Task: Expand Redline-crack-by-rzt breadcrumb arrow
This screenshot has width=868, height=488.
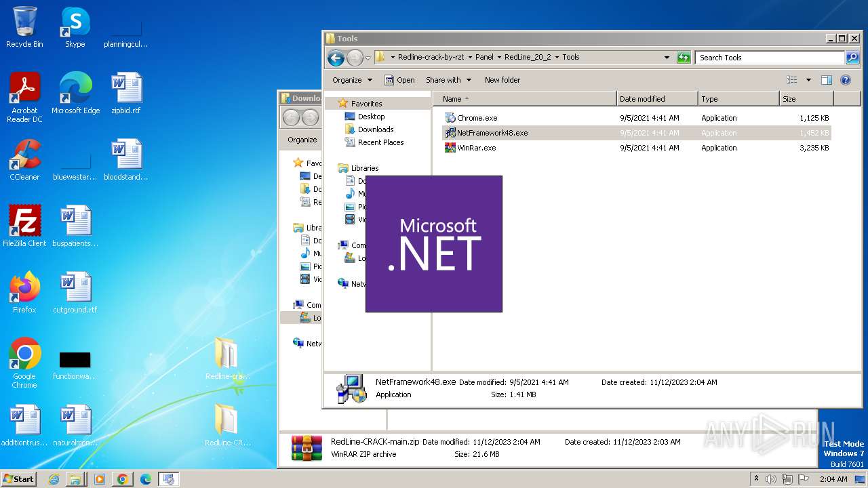Action: (470, 58)
